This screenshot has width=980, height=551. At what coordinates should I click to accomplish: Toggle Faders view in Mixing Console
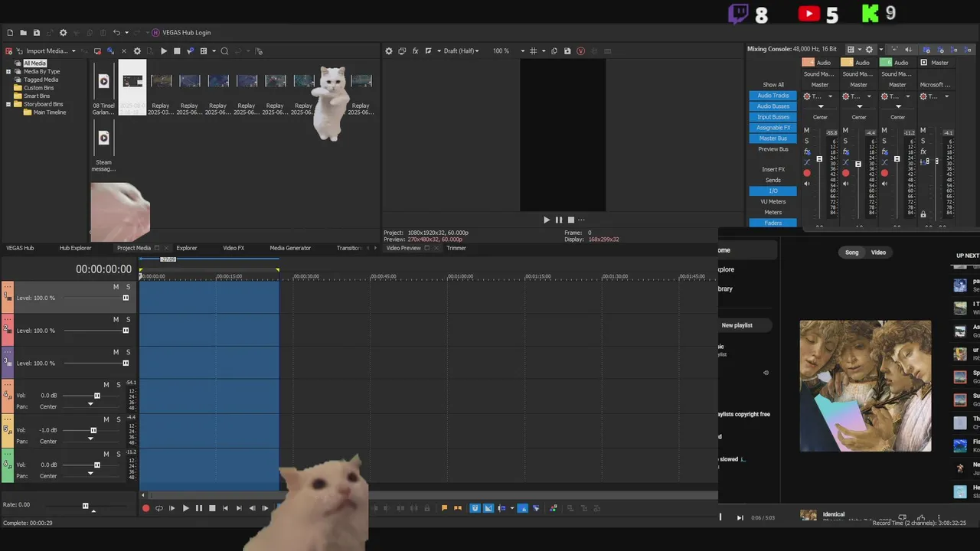pos(773,223)
